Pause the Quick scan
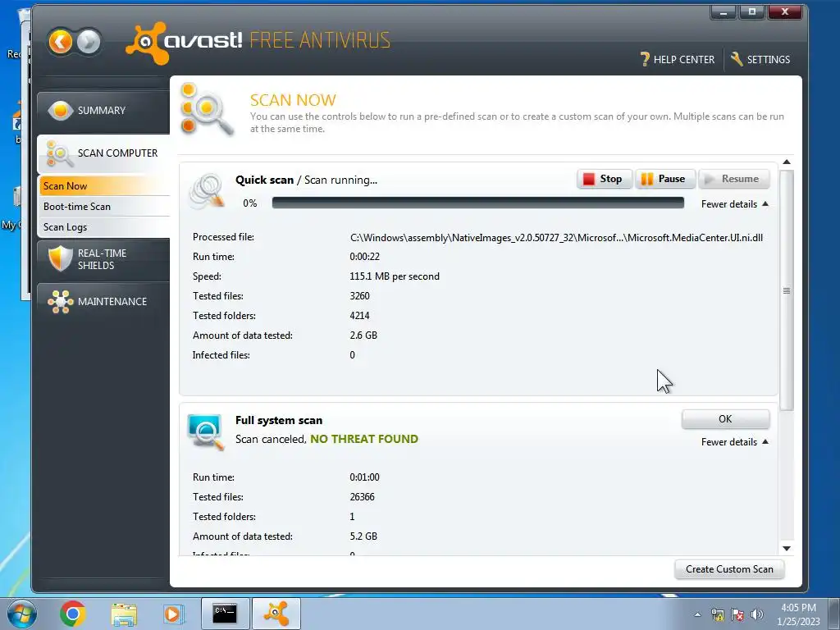Viewport: 840px width, 630px height. 664,179
